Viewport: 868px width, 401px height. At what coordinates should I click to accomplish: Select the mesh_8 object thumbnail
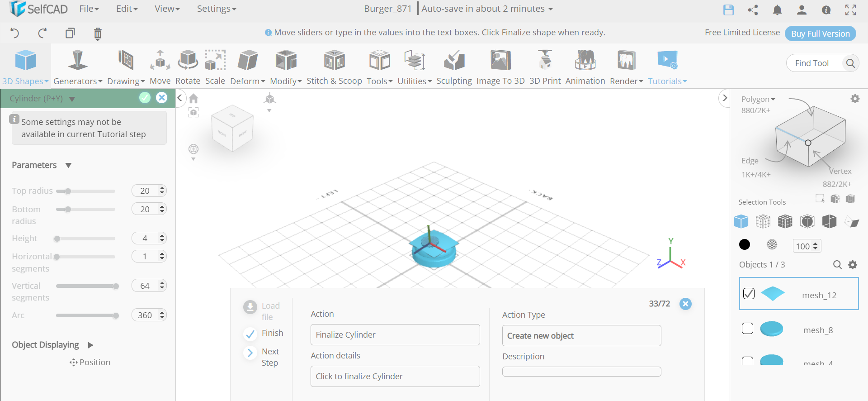tap(772, 329)
